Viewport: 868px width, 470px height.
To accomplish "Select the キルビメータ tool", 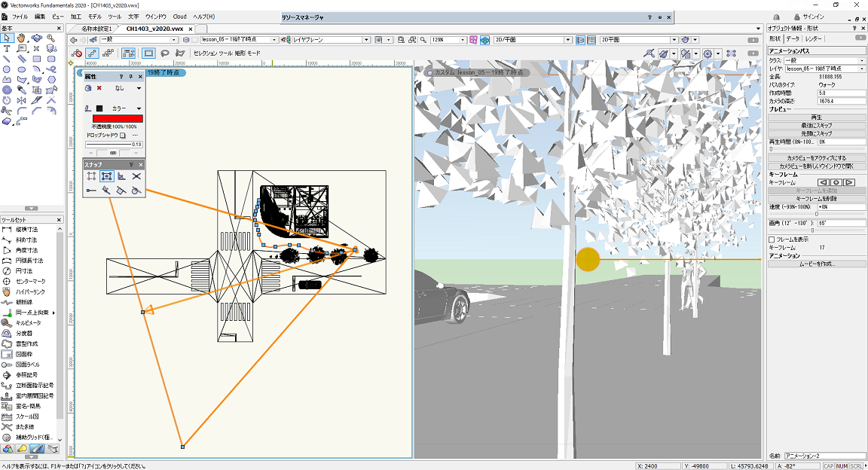I will [x=29, y=322].
